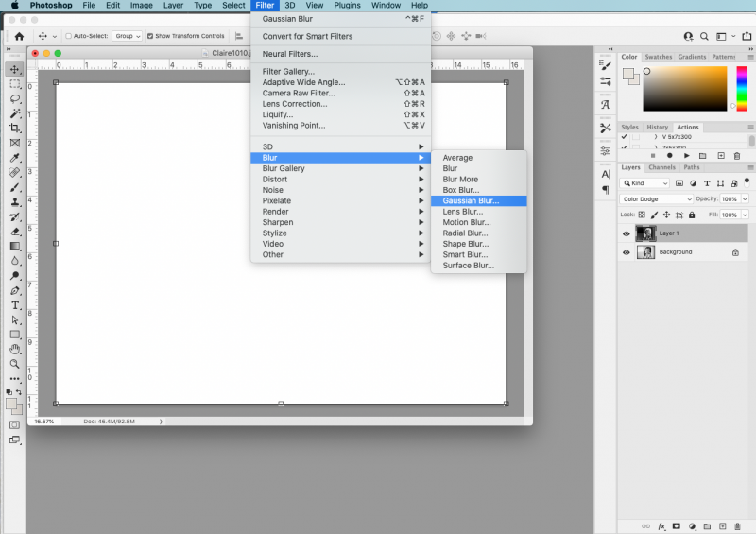The width and height of the screenshot is (756, 534).
Task: Click the Home icon in options bar
Action: click(19, 36)
